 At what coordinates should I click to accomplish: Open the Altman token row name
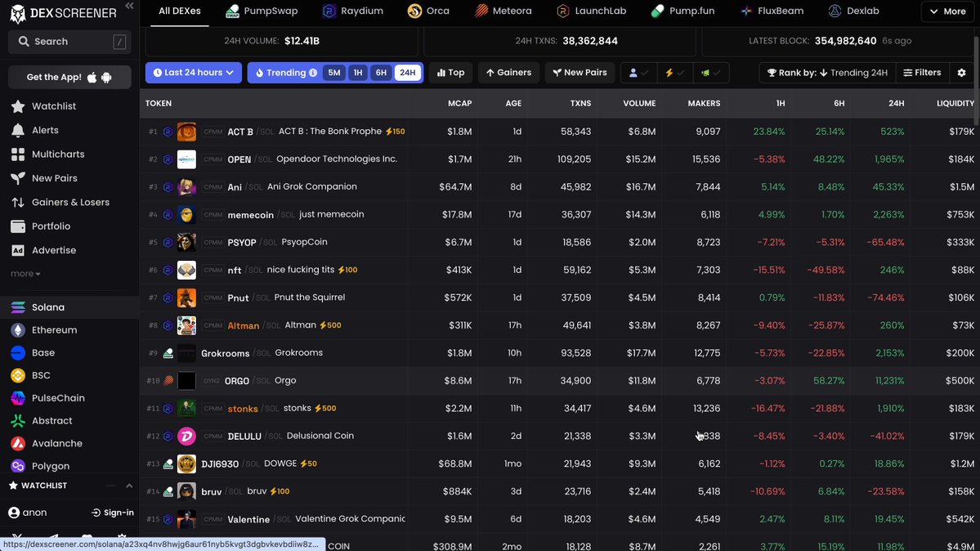(243, 326)
